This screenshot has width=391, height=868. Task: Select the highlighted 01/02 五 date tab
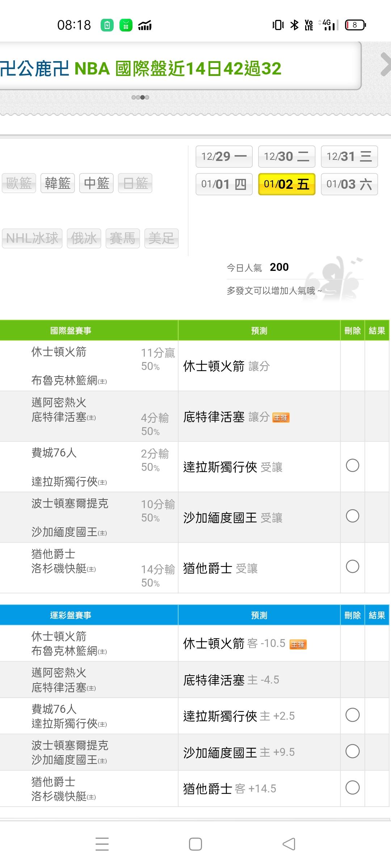pyautogui.click(x=287, y=184)
